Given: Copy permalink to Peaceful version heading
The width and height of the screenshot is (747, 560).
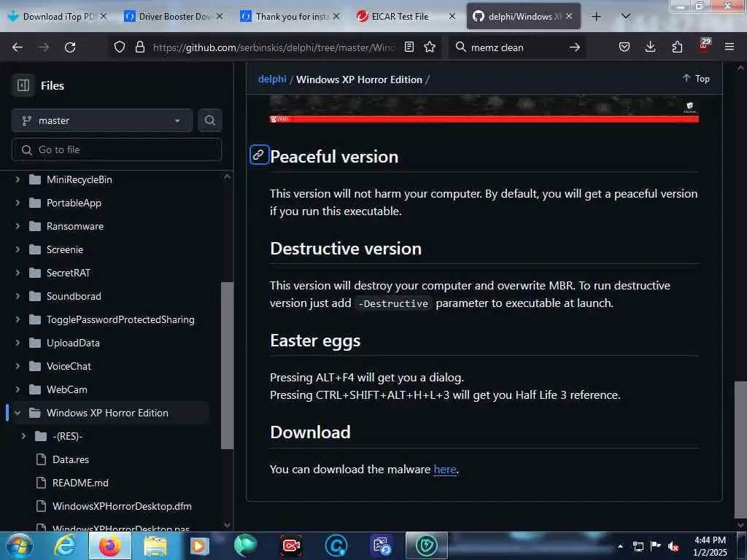Looking at the screenshot, I should tap(259, 155).
